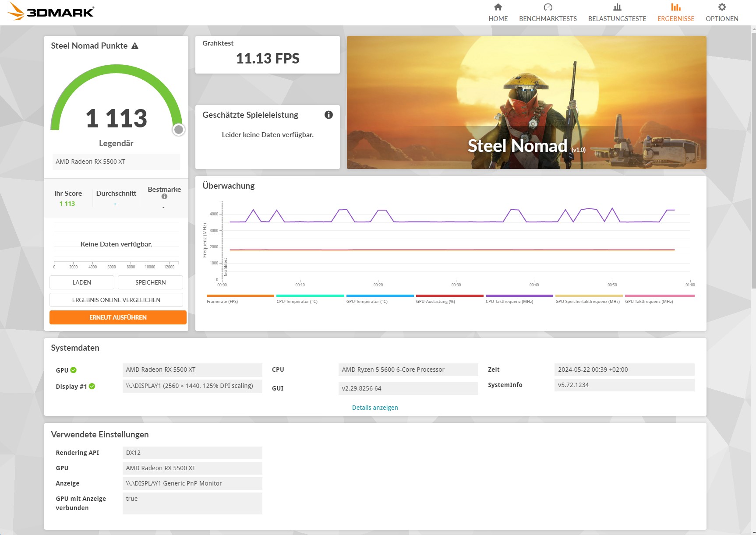
Task: Click the GPU name field under the score gauge
Action: pyautogui.click(x=116, y=162)
